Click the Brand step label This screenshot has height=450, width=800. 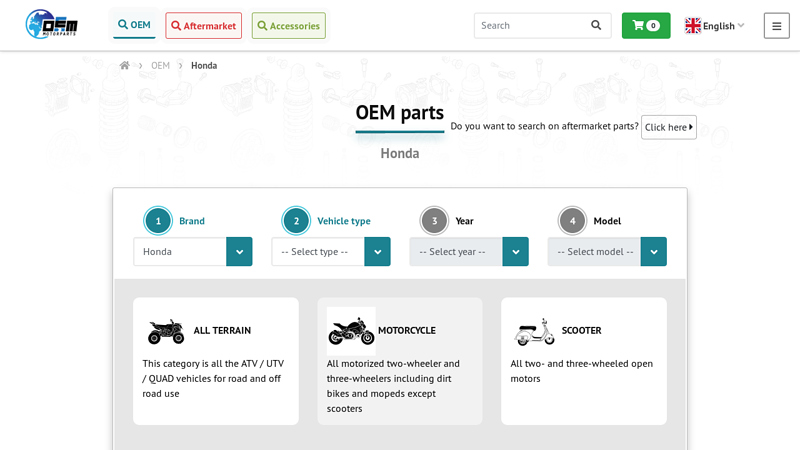click(x=192, y=221)
